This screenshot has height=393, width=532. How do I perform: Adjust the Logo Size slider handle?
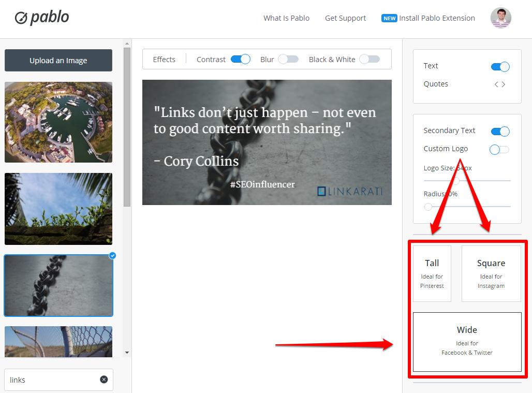point(456,181)
